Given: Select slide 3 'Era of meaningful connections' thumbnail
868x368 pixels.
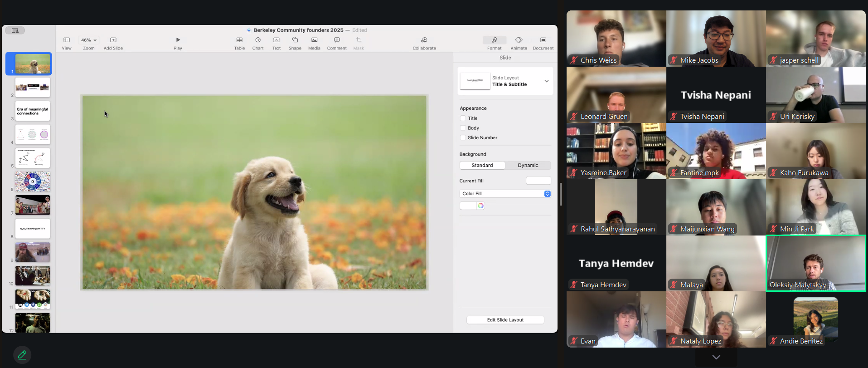Looking at the screenshot, I should click(33, 111).
